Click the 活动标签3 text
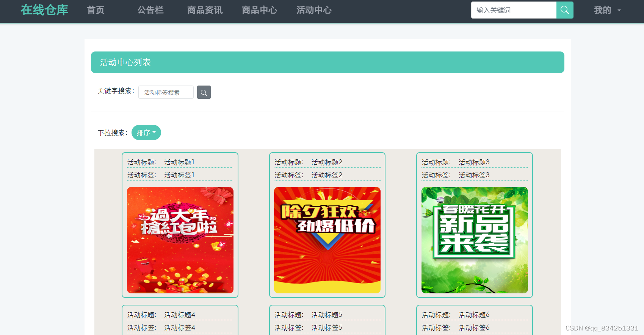This screenshot has width=644, height=335. pos(474,175)
